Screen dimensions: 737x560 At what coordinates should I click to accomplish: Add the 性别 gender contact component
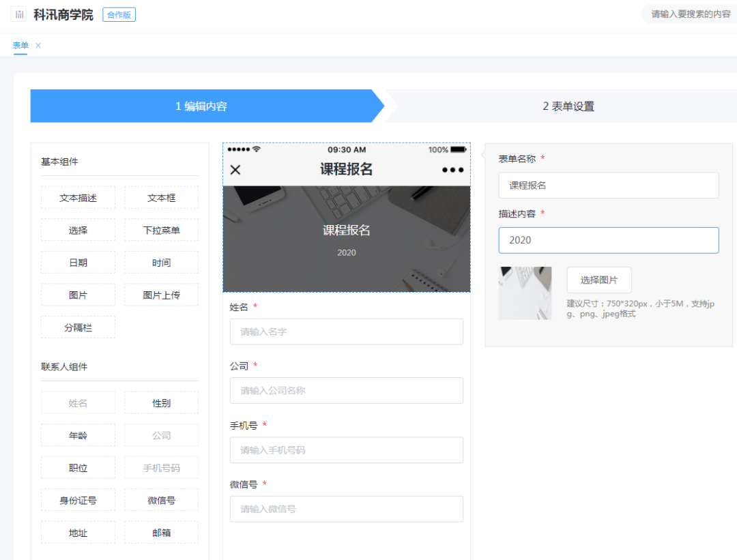(161, 402)
